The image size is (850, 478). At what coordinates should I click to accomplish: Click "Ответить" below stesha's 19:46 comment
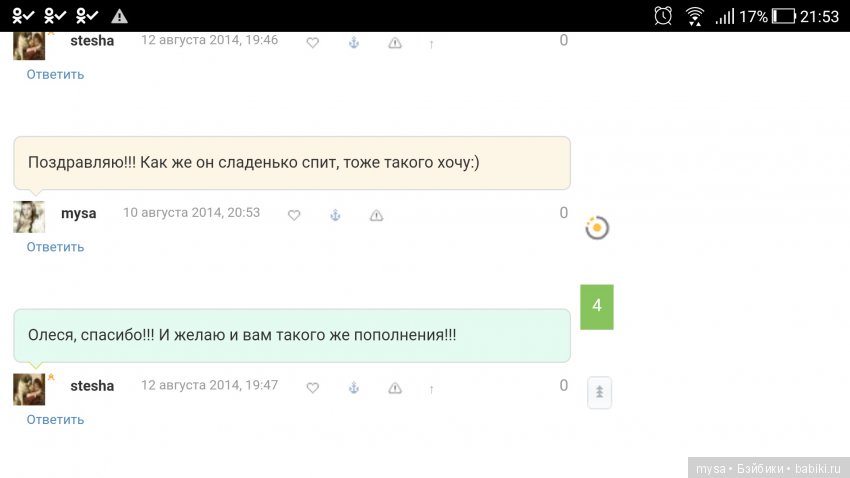pos(55,75)
